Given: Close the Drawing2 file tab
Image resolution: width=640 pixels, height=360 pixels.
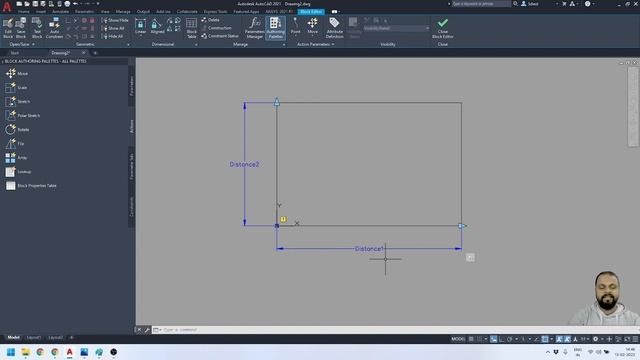Looking at the screenshot, I should (x=84, y=53).
